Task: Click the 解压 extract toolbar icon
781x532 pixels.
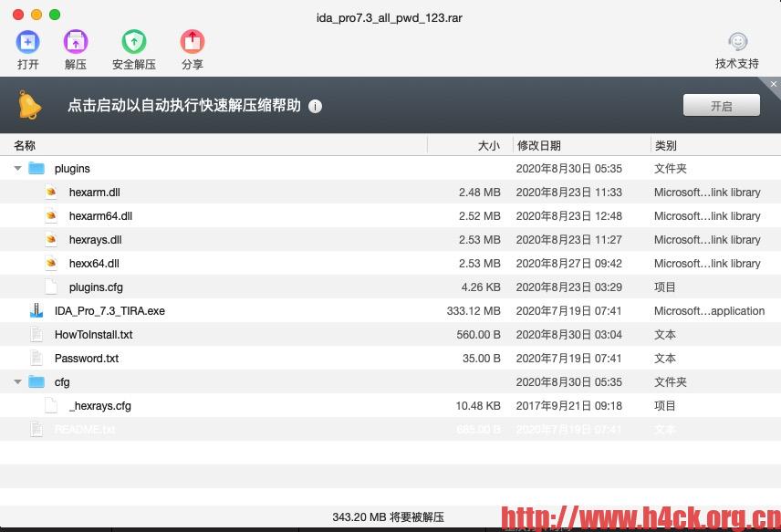Action: point(76,42)
